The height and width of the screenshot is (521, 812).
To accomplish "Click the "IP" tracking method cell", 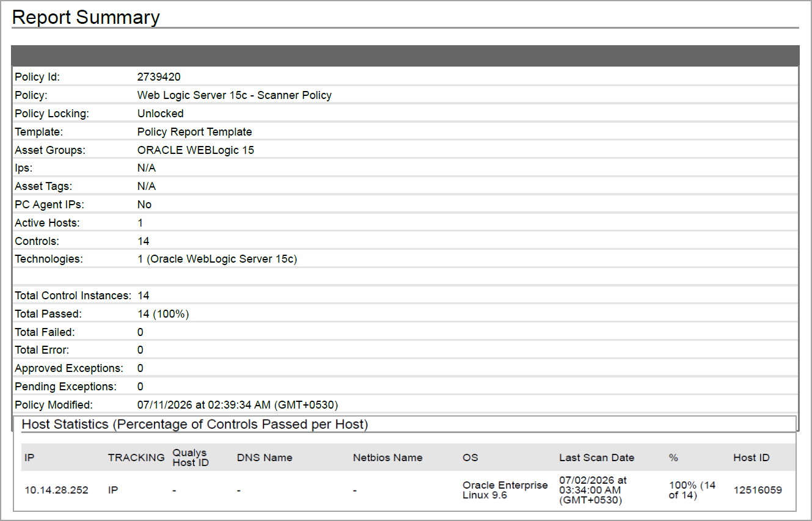I will [113, 490].
